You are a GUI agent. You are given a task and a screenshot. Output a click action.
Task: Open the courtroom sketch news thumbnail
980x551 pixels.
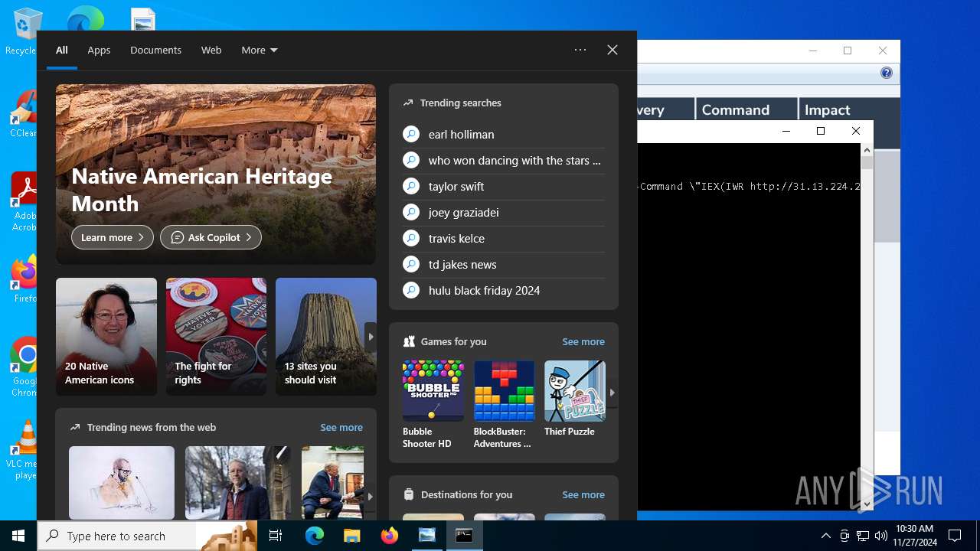[122, 483]
